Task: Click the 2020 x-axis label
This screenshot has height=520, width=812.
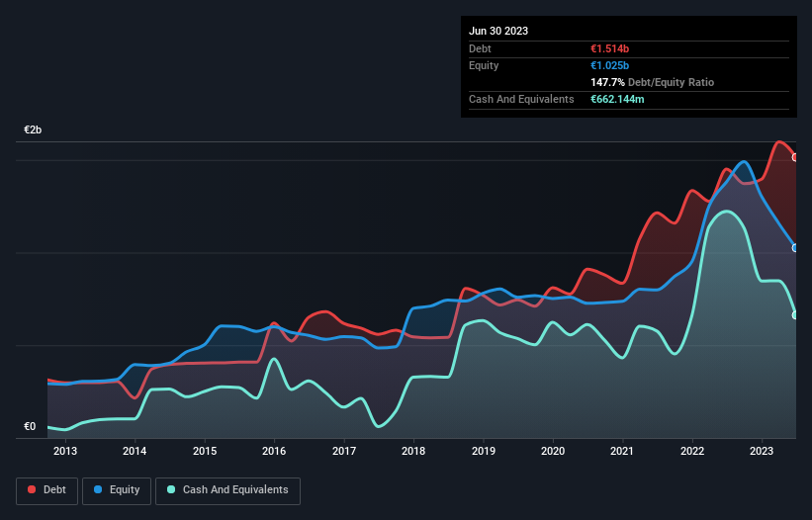Action: (x=553, y=451)
